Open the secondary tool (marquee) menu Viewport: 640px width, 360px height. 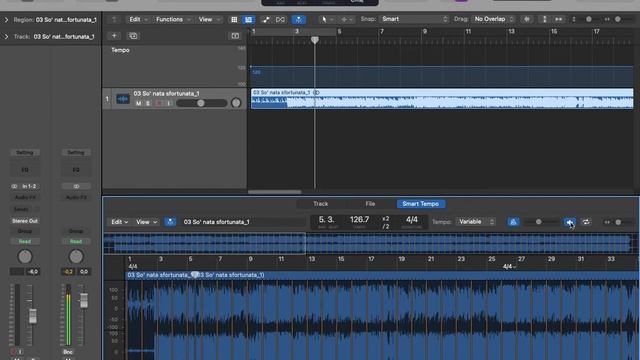coord(347,19)
